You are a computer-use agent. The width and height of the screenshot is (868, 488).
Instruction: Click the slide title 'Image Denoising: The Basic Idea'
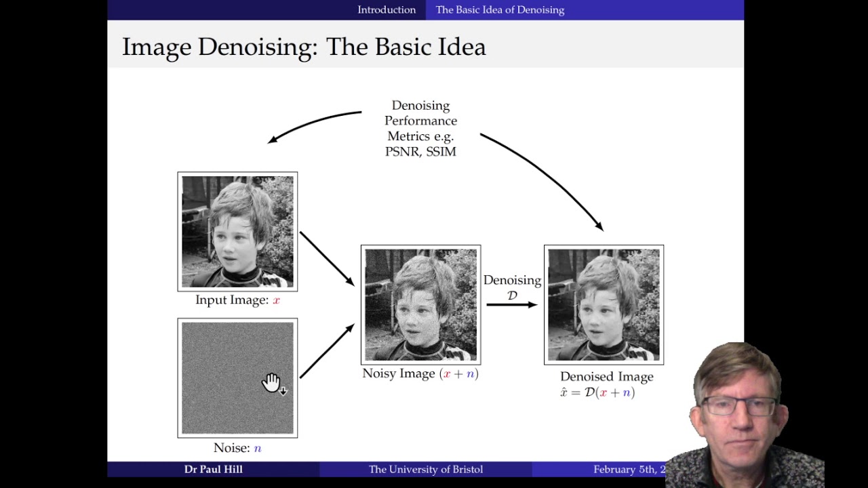click(304, 47)
